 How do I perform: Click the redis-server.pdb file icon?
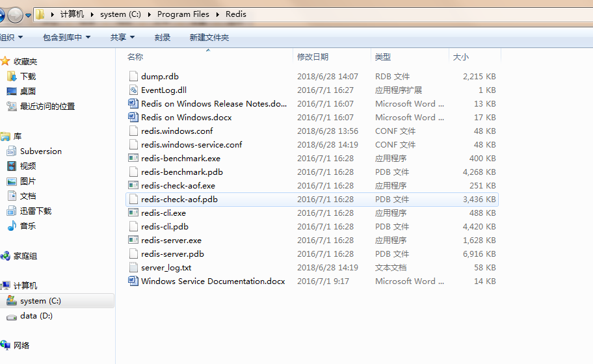tap(133, 253)
